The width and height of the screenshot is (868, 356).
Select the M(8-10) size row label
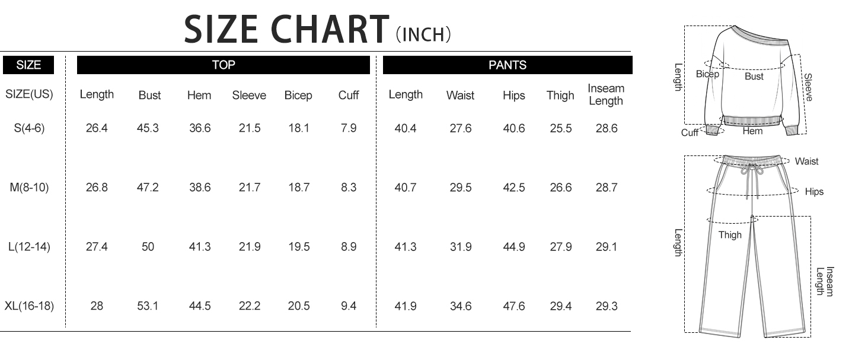pos(28,187)
